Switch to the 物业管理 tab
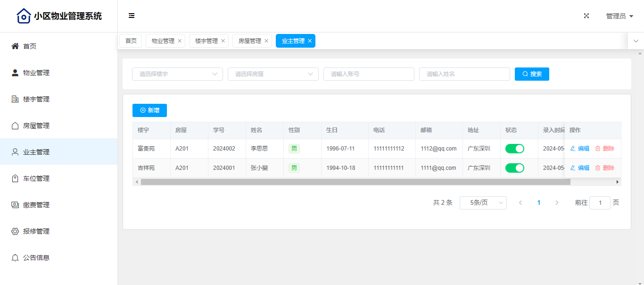Screen dimensions: 644x285 [x=163, y=41]
